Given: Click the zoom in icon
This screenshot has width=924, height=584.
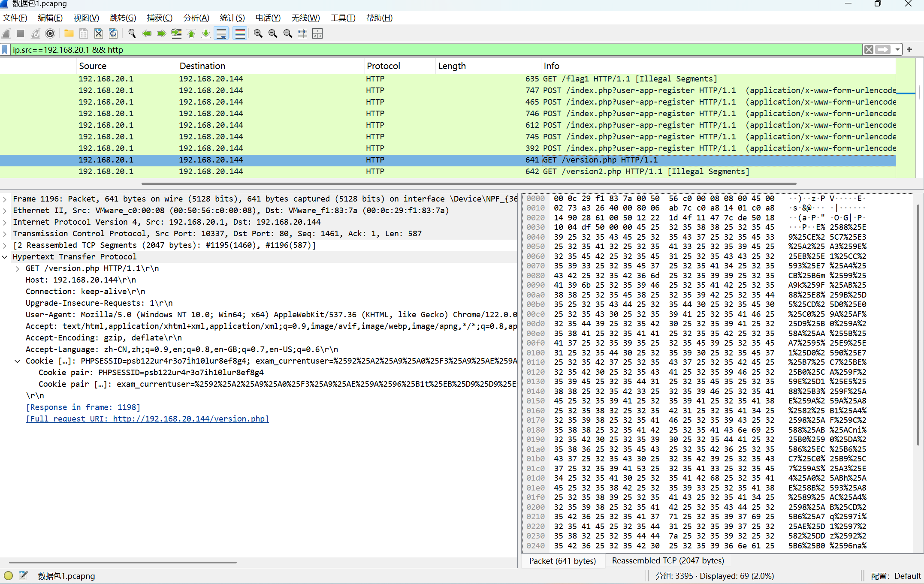Looking at the screenshot, I should click(x=258, y=33).
